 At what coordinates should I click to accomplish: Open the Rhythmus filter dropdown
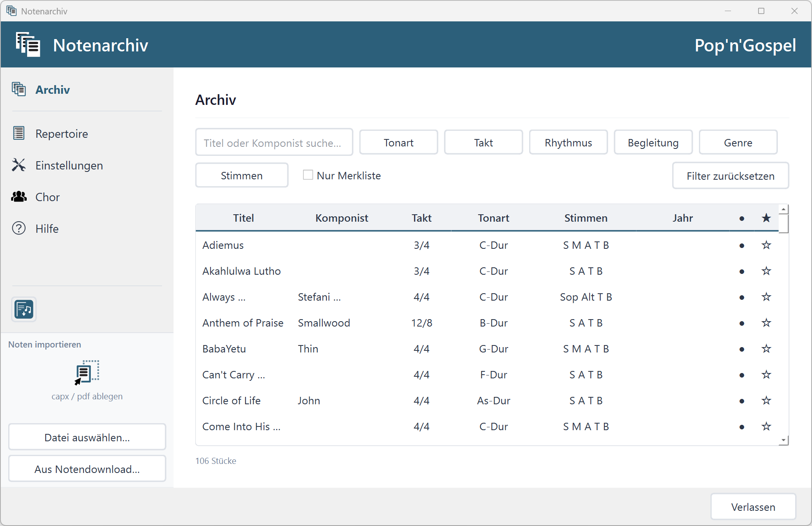click(x=568, y=142)
